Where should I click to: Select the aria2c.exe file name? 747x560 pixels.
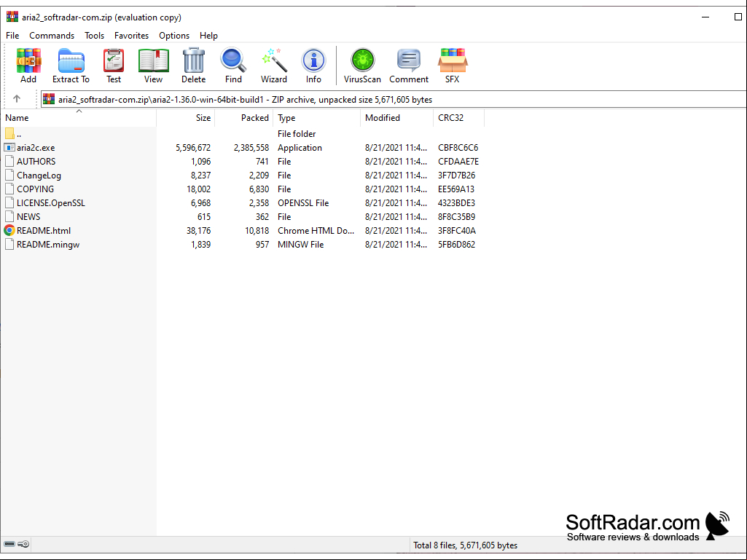coord(36,148)
